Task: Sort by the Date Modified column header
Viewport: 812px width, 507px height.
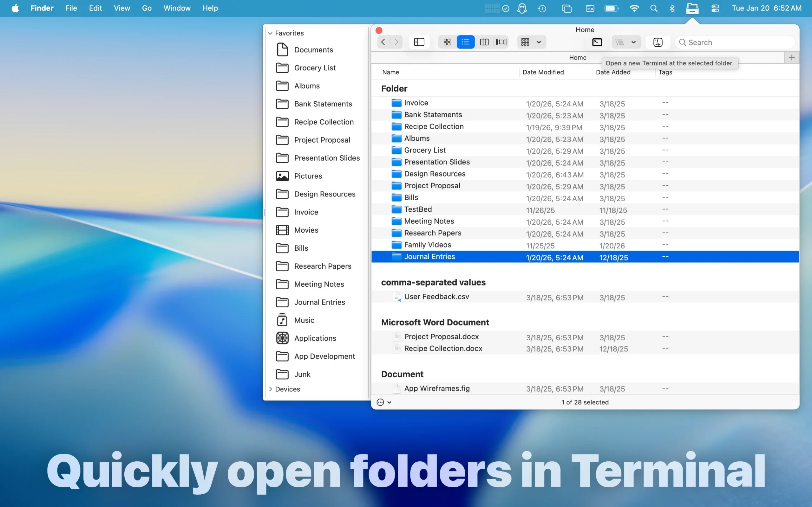Action: (x=543, y=72)
